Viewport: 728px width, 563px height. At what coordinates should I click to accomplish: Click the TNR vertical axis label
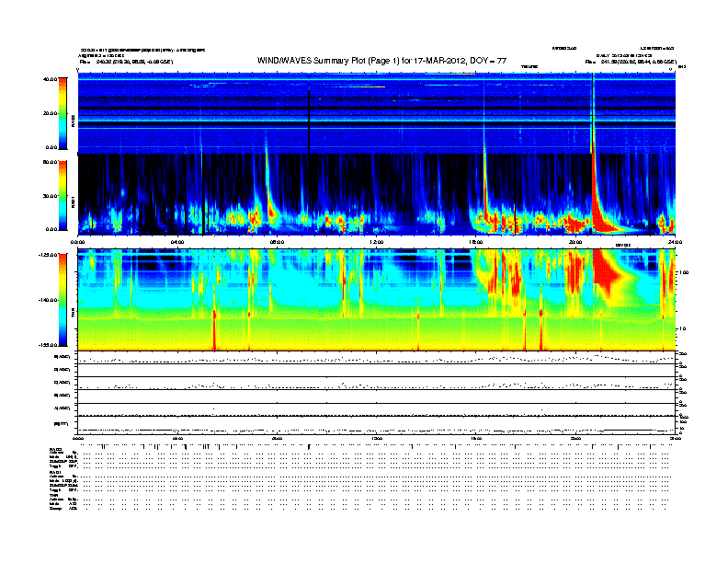coord(73,315)
